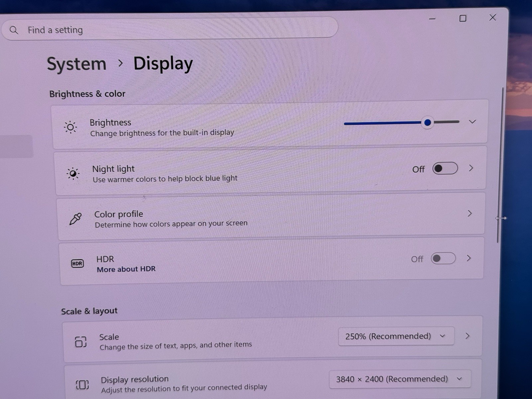
Task: Click 'Use warmer colors to help block blue light'
Action: click(x=165, y=179)
